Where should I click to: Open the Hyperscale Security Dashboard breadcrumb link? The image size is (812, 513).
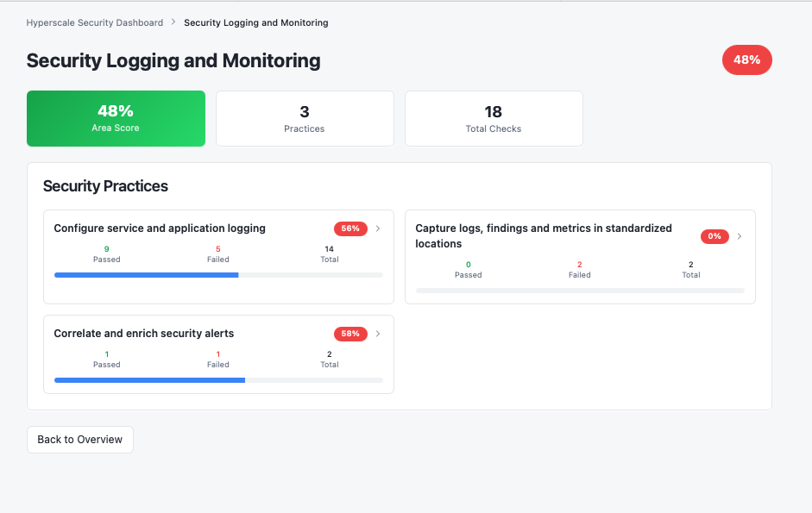click(x=94, y=22)
